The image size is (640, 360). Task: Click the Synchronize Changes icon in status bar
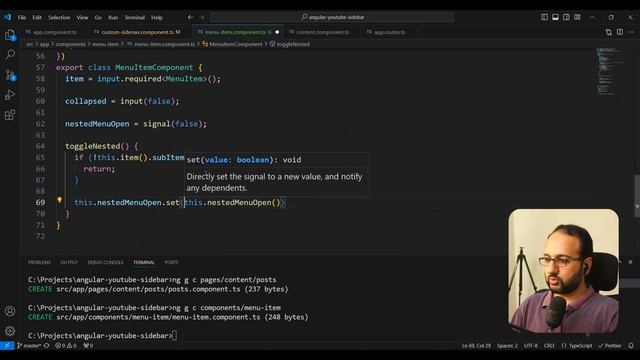point(47,346)
